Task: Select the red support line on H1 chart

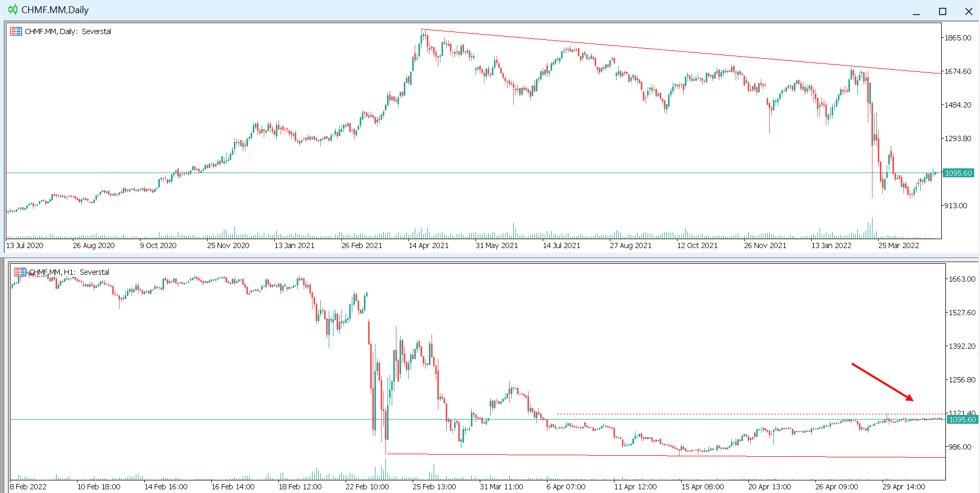Action: (666, 456)
